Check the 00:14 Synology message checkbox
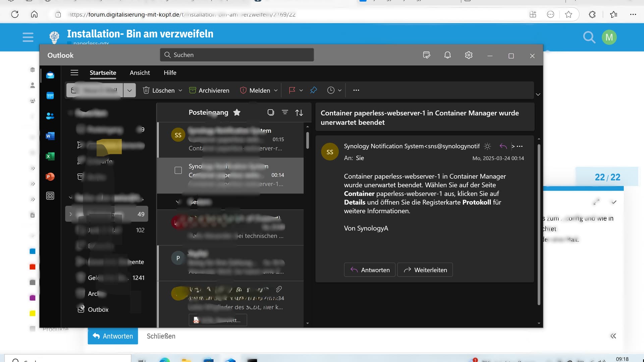 coord(178,170)
